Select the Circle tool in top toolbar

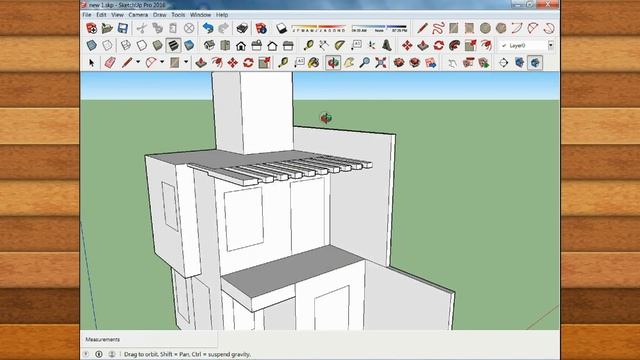[x=485, y=28]
